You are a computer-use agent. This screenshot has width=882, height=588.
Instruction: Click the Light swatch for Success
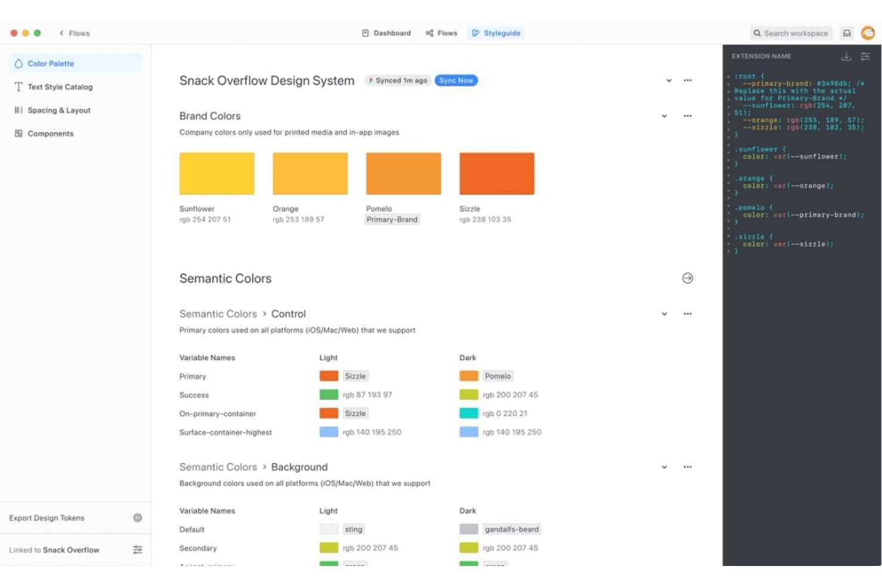(x=328, y=394)
